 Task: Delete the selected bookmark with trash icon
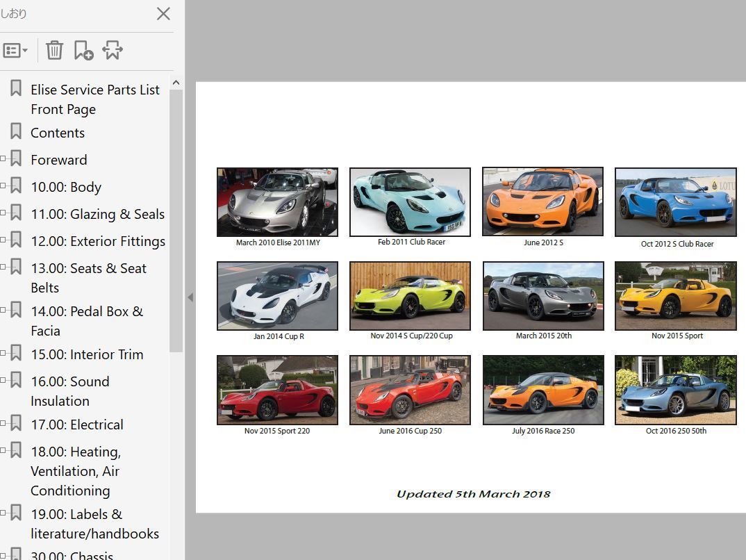pyautogui.click(x=54, y=51)
